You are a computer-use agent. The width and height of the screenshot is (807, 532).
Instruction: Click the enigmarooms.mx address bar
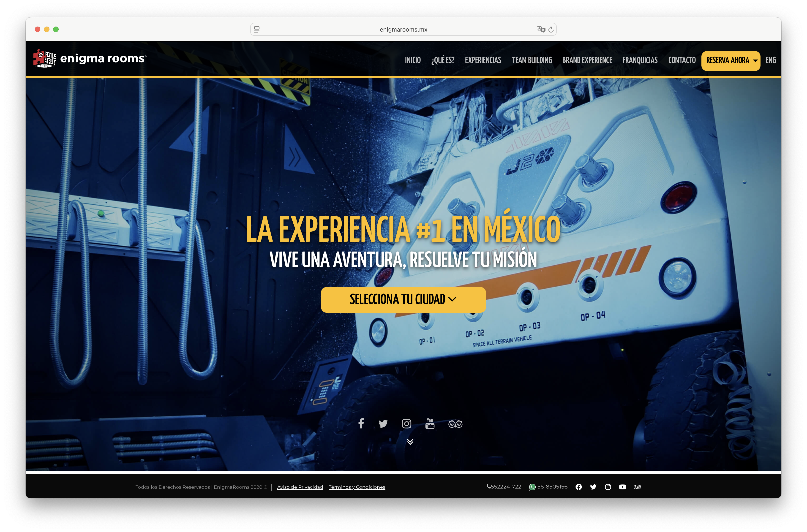coord(403,30)
